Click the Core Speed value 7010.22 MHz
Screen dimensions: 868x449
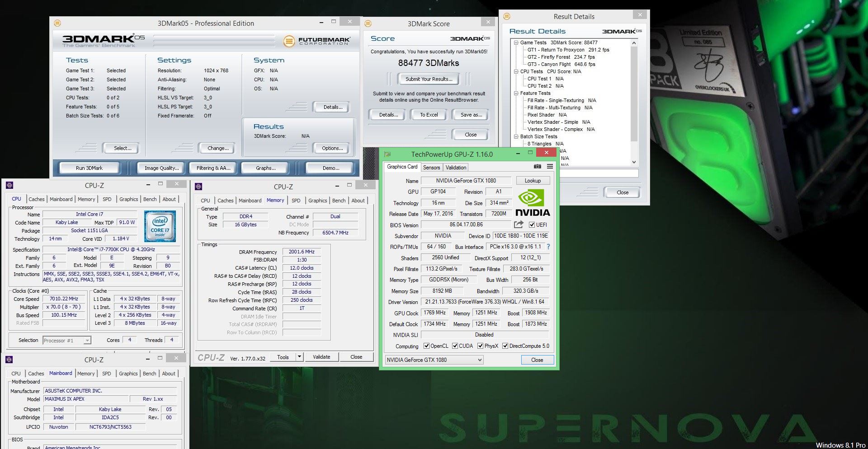[x=64, y=299]
